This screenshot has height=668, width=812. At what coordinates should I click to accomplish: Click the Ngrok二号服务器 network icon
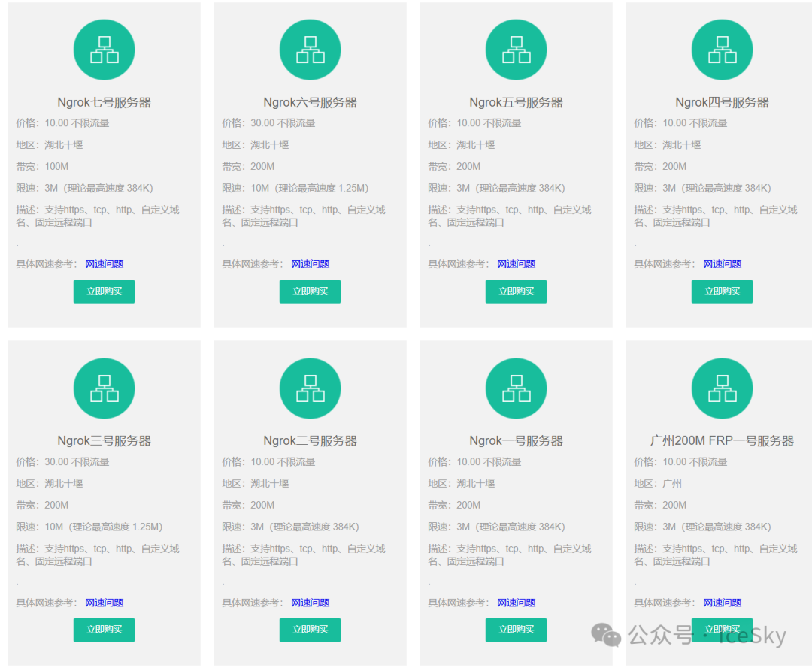pyautogui.click(x=310, y=388)
